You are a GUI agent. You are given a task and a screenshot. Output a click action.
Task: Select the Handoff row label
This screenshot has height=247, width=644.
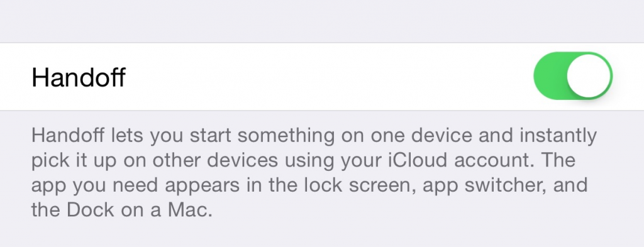[x=79, y=77]
